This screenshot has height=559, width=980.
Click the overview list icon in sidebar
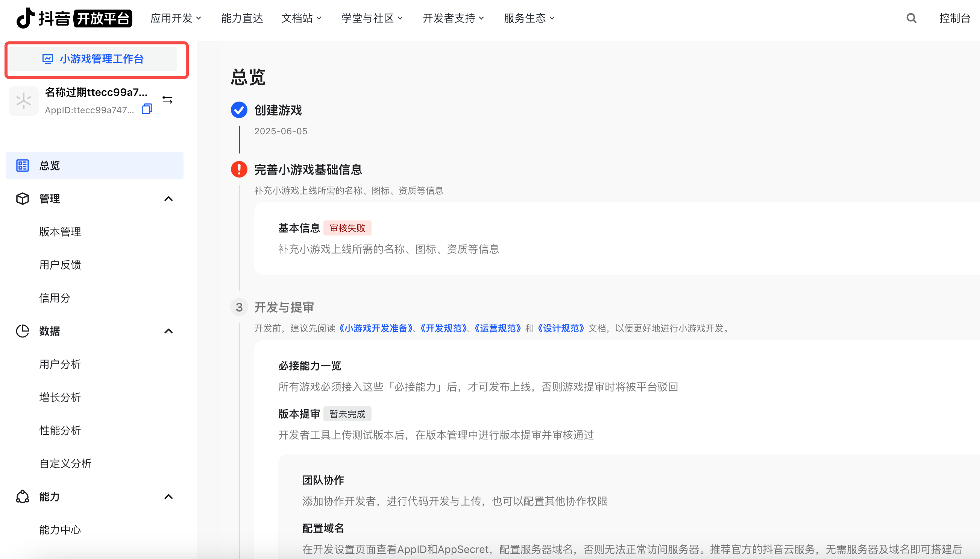coord(23,166)
